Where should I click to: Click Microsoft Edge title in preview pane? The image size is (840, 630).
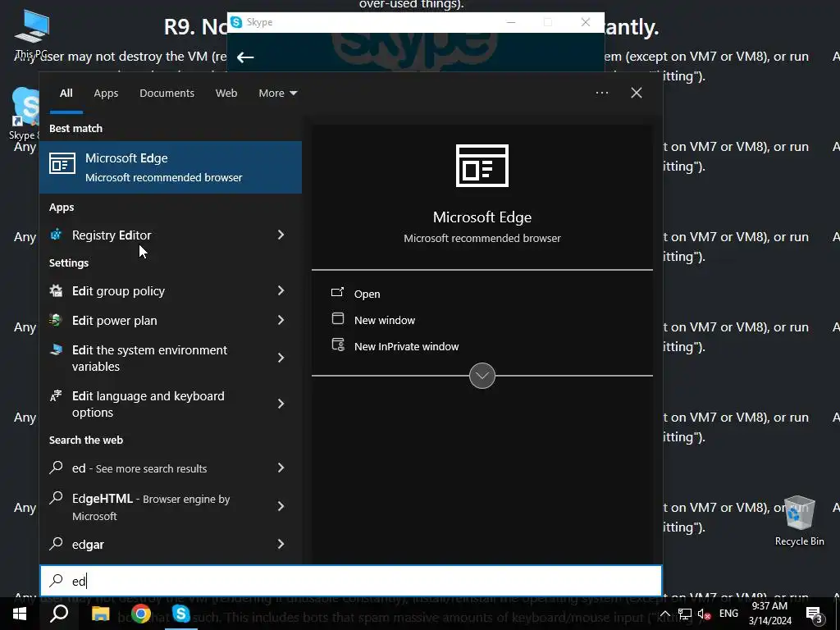[482, 217]
